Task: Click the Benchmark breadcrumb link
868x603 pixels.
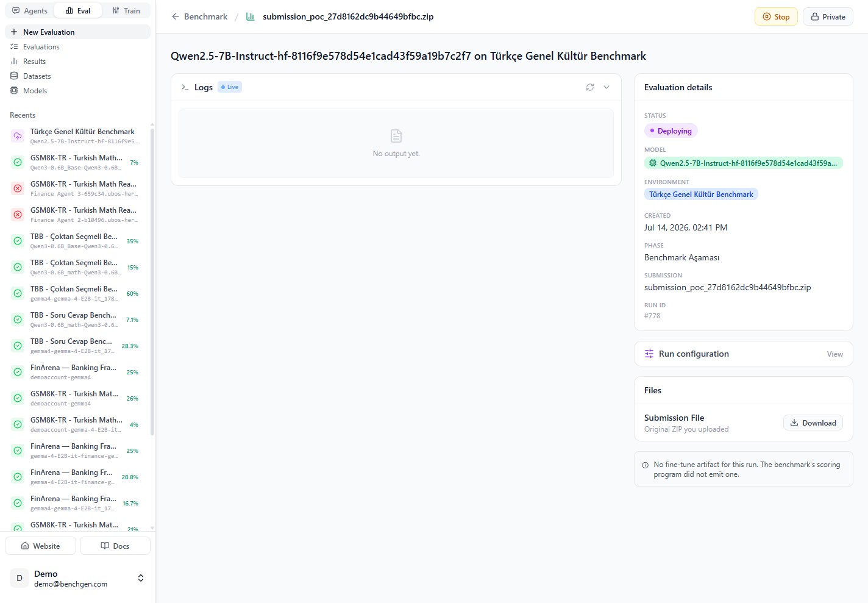Action: pos(205,17)
